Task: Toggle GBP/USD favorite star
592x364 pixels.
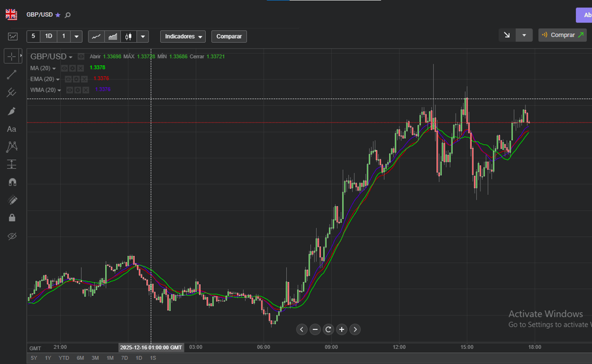Action: tap(58, 15)
